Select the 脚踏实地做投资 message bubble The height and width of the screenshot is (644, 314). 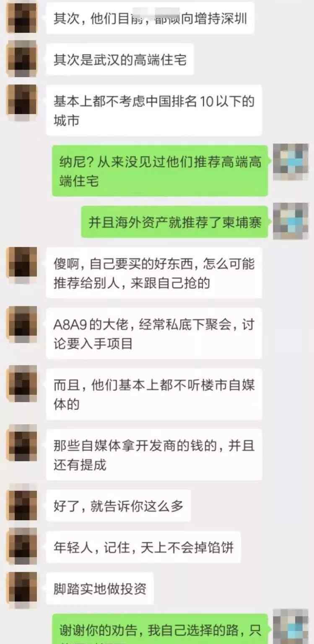coord(100,589)
